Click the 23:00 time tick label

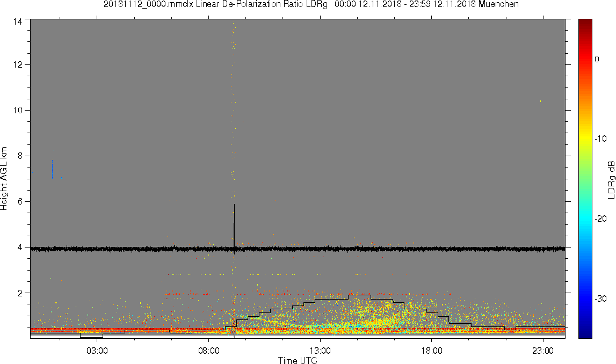543,351
